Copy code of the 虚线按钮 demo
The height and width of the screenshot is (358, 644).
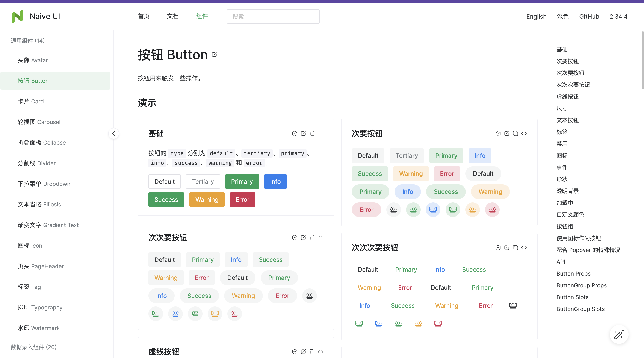[312, 352]
